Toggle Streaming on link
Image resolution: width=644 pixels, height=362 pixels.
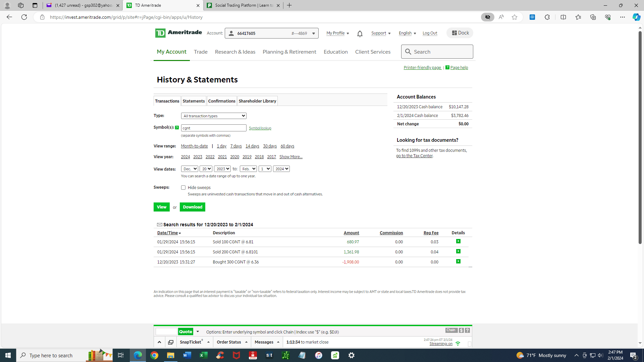(x=441, y=344)
